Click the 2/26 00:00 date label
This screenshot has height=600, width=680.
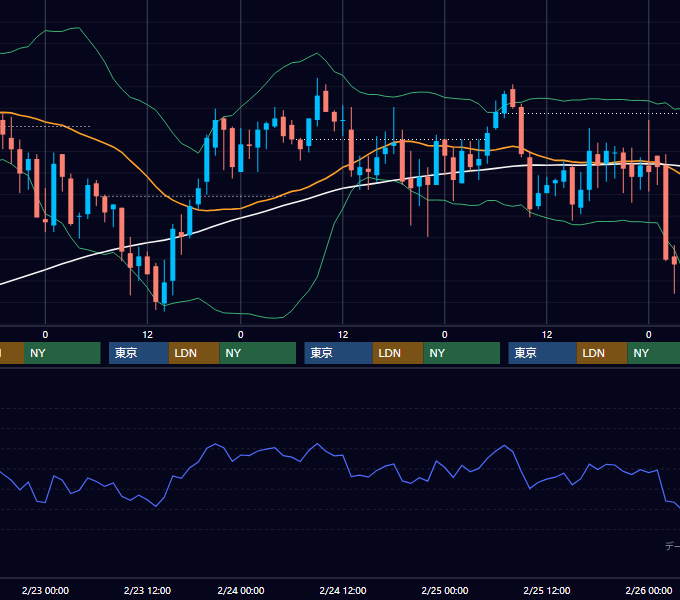click(649, 590)
